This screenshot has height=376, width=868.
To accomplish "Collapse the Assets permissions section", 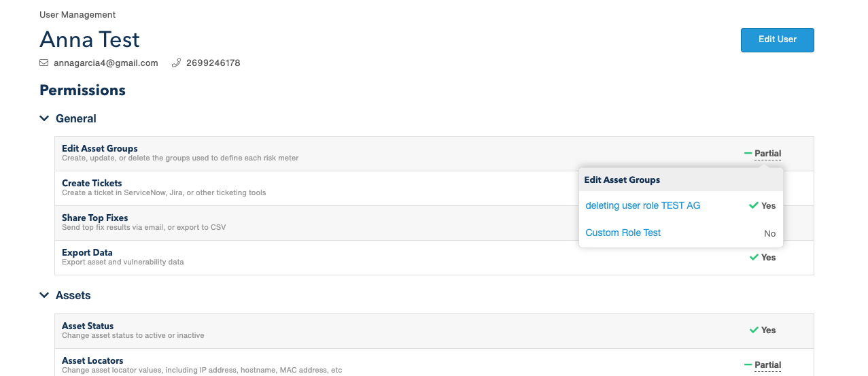I will pyautogui.click(x=44, y=295).
